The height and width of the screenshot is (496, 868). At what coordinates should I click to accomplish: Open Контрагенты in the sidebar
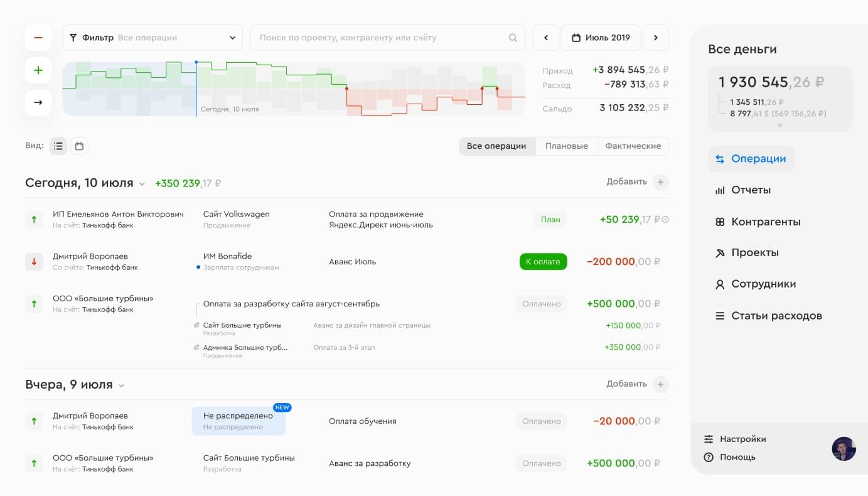pyautogui.click(x=765, y=222)
